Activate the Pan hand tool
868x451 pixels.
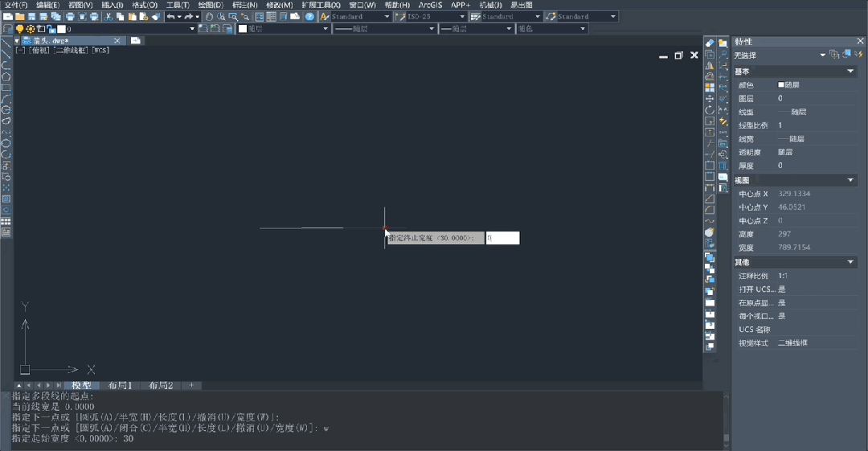pyautogui.click(x=210, y=16)
